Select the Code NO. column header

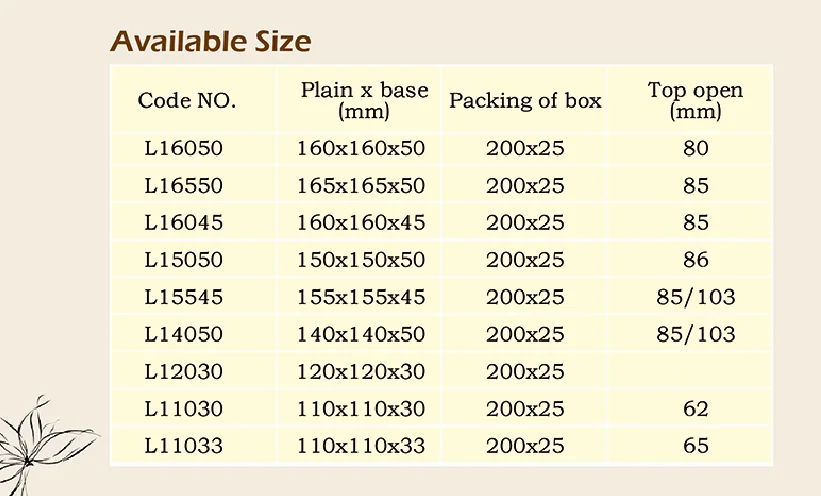click(x=187, y=100)
